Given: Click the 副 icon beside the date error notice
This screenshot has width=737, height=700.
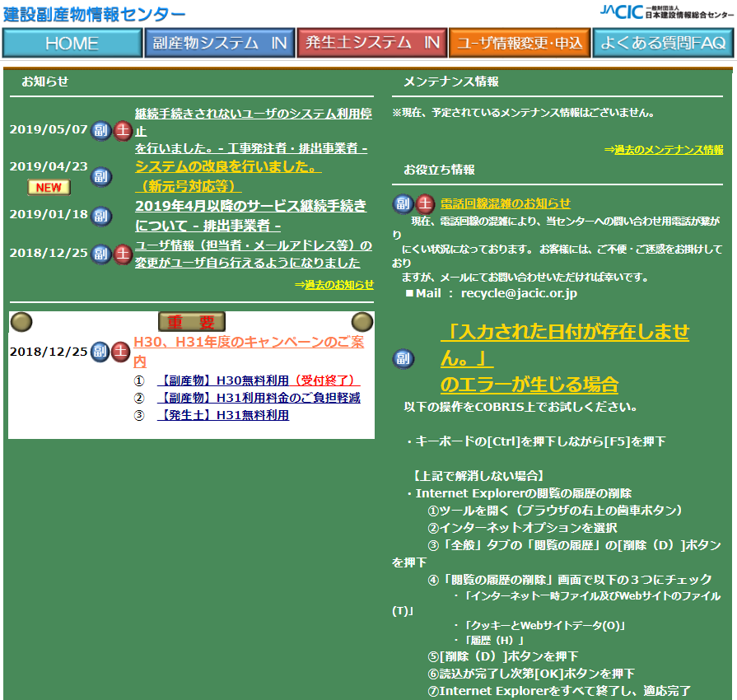Looking at the screenshot, I should coord(403,359).
